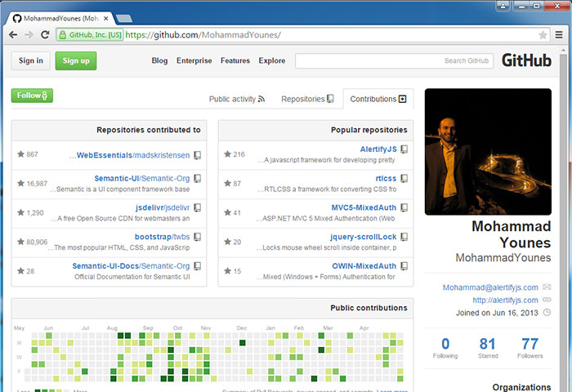Open the Chrome hamburger menu
Viewport: 572px width, 392px height.
(x=559, y=35)
